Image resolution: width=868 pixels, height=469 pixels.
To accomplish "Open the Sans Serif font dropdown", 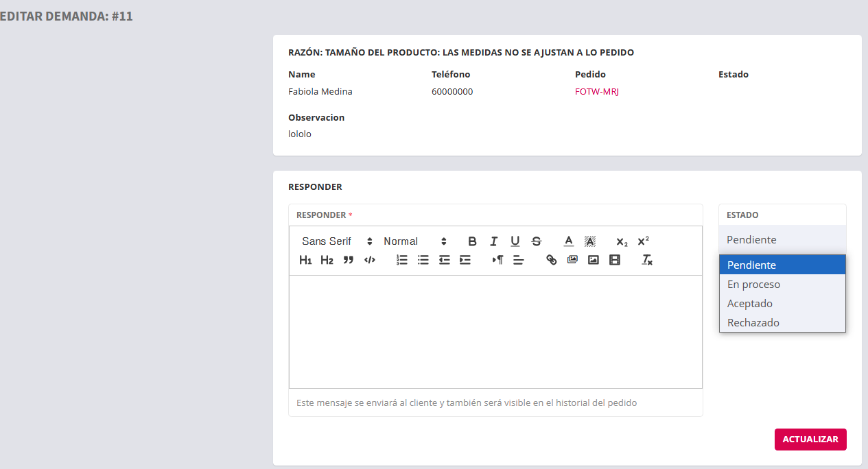I will [337, 241].
